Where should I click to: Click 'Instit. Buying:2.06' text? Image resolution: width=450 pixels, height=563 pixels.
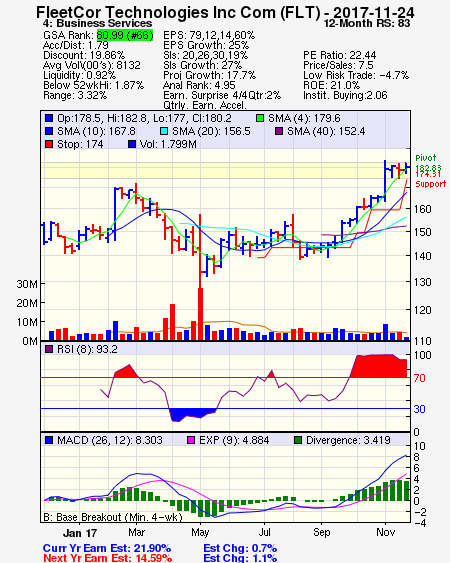pos(345,96)
